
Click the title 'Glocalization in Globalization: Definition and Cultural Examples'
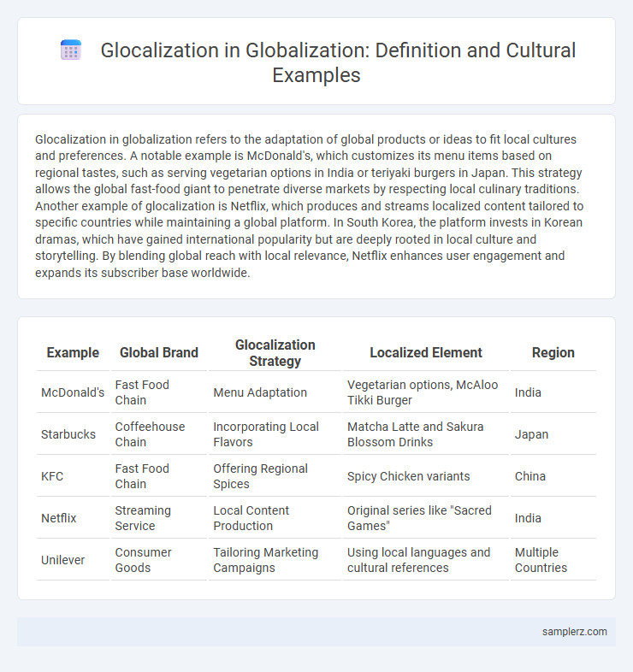click(338, 62)
